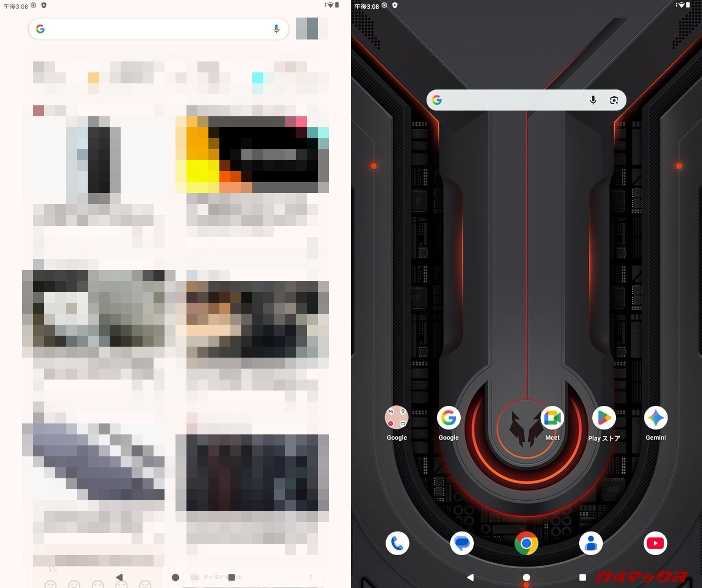Screen dimensions: 702x588
Task: Open Google Lens from the search widget
Action: pyautogui.click(x=614, y=100)
